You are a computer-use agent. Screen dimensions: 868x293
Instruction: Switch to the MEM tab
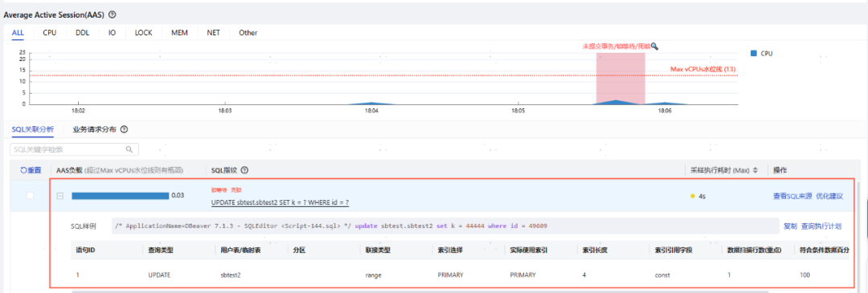click(x=179, y=33)
